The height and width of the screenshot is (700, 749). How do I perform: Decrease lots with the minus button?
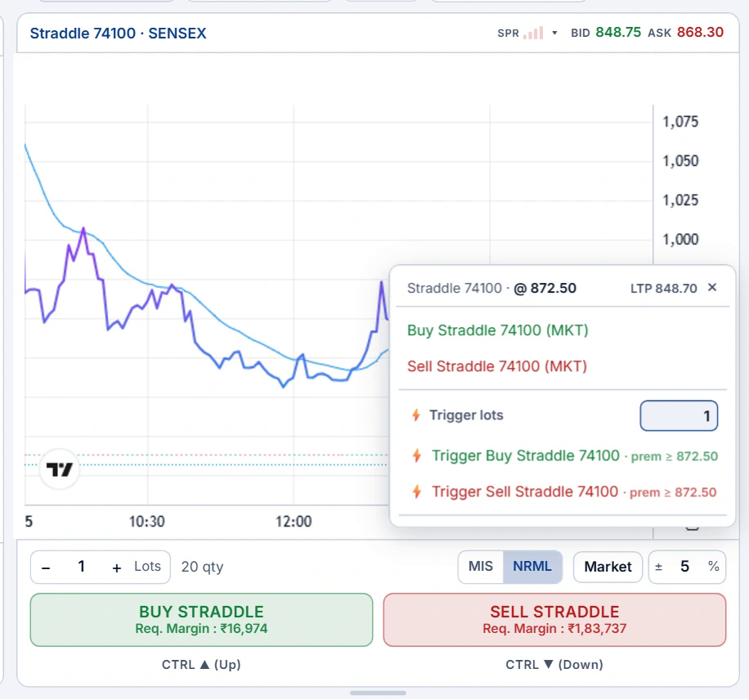(46, 568)
